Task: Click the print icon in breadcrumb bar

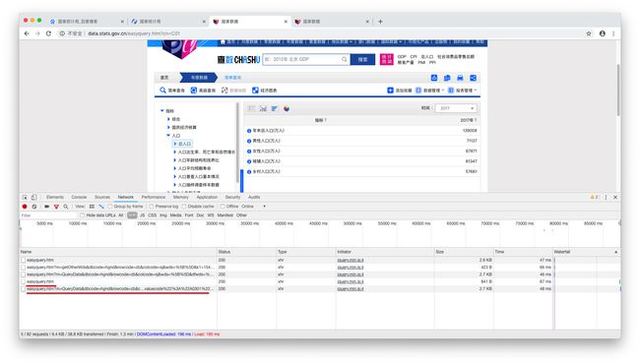Action: coord(460,78)
